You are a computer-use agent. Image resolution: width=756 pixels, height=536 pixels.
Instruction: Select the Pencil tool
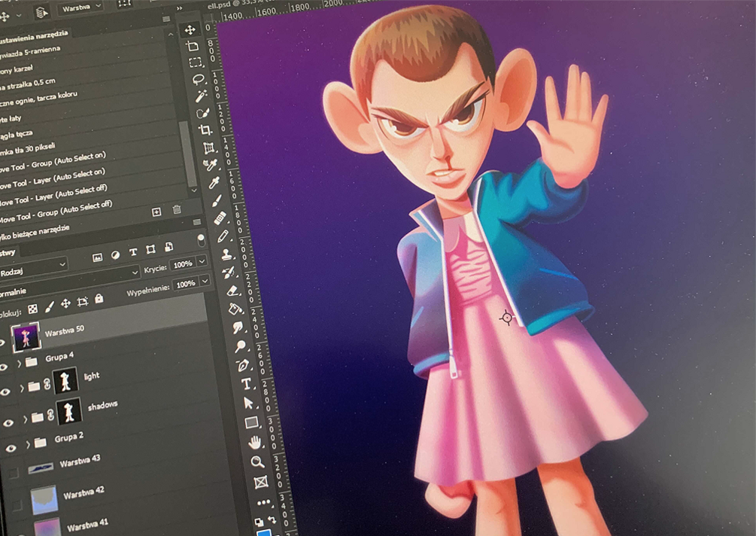tap(223, 236)
